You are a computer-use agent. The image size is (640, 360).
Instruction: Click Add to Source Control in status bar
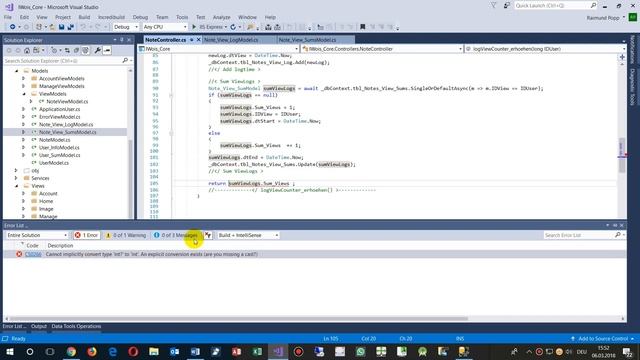(602, 339)
